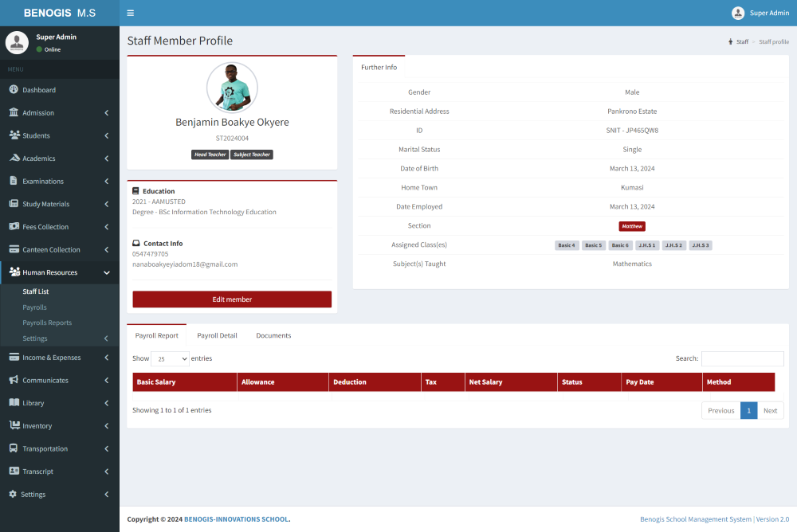Open the Documents tab
The height and width of the screenshot is (532, 797).
click(273, 335)
